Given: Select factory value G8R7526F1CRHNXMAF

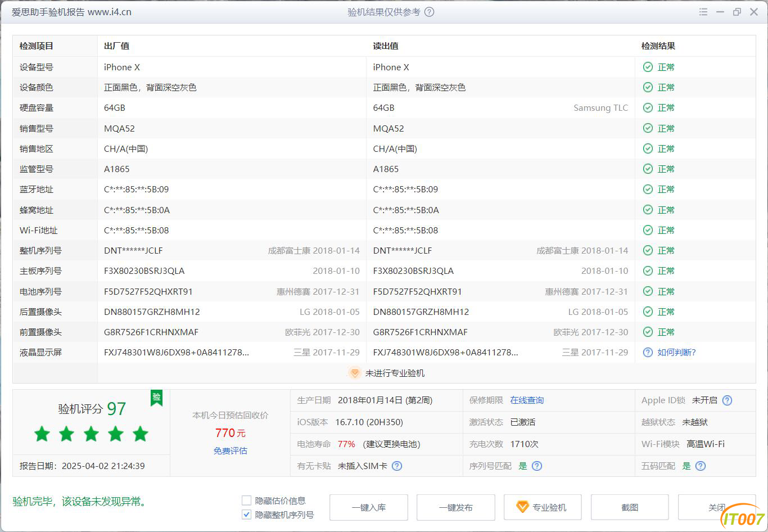Looking at the screenshot, I should [151, 332].
